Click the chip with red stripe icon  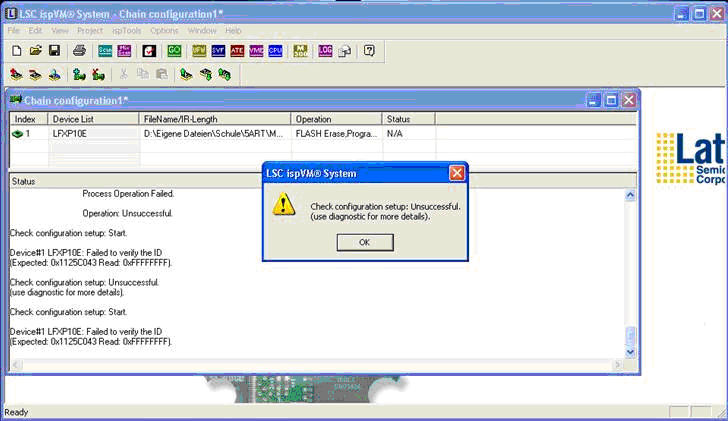pos(35,74)
